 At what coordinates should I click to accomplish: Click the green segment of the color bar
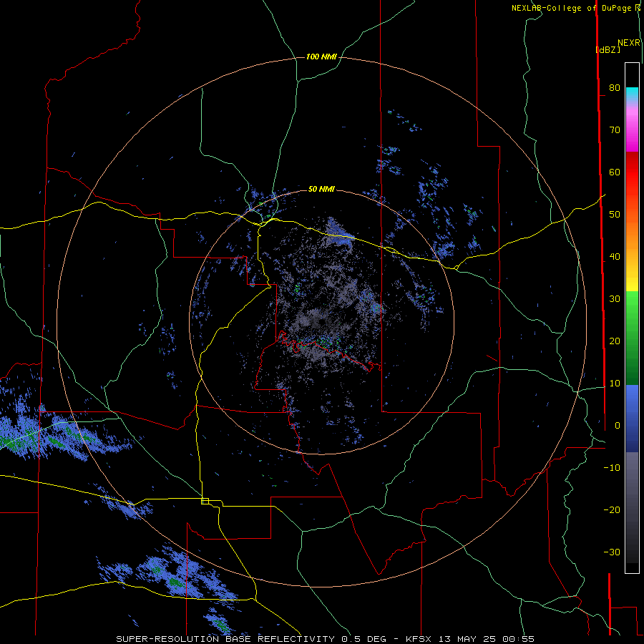click(x=632, y=338)
